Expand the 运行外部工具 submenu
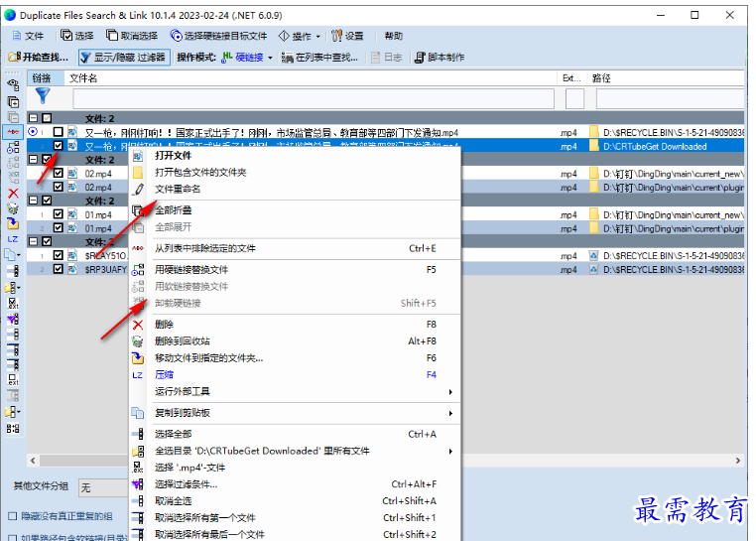Viewport: 756px width, 541px height. coord(295,391)
